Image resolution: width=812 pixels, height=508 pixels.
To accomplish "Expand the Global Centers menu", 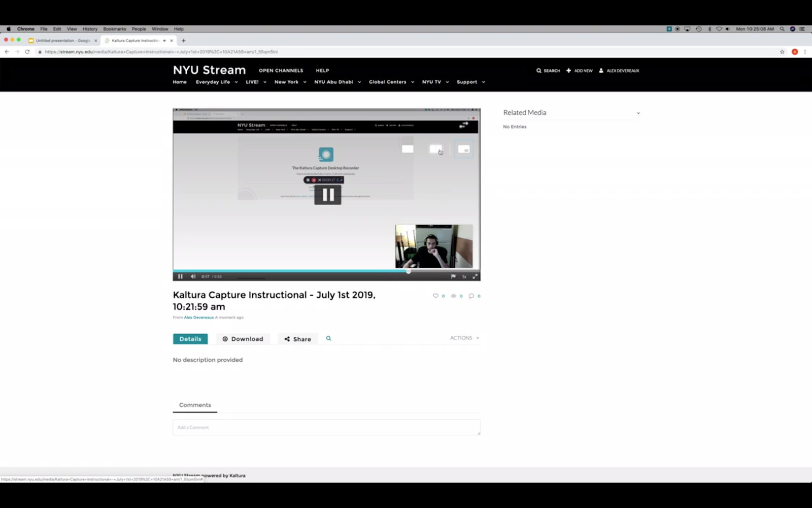I will pyautogui.click(x=391, y=82).
